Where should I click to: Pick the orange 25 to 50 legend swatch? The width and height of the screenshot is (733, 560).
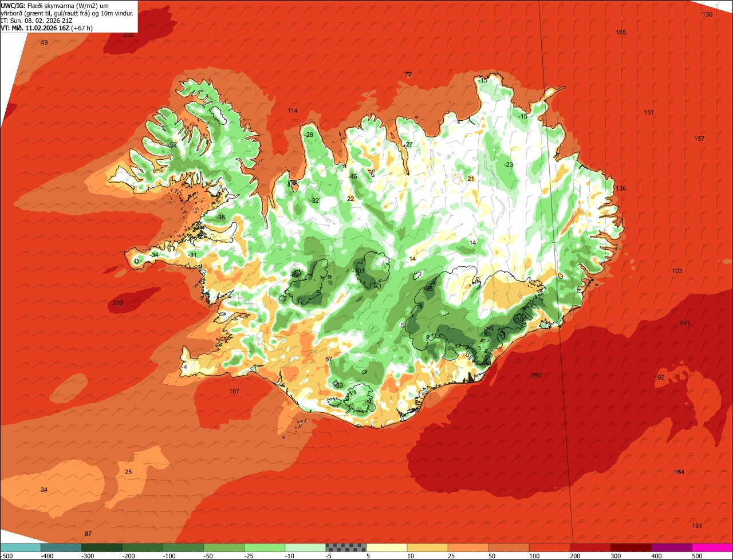click(x=468, y=547)
